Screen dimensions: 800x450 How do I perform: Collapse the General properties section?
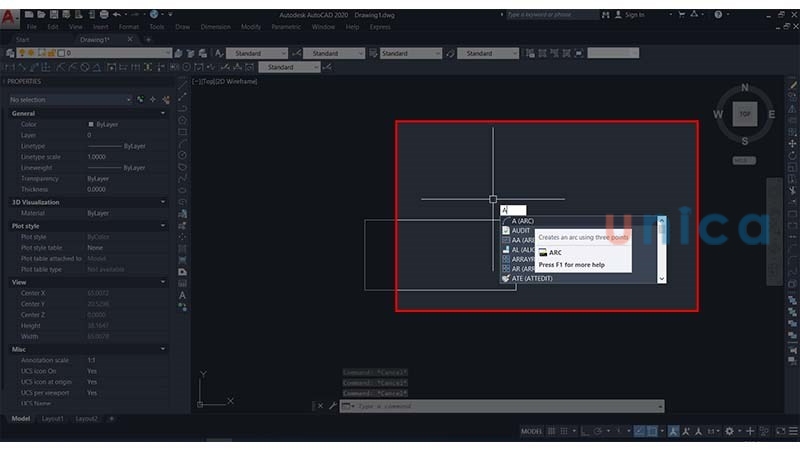tap(163, 113)
